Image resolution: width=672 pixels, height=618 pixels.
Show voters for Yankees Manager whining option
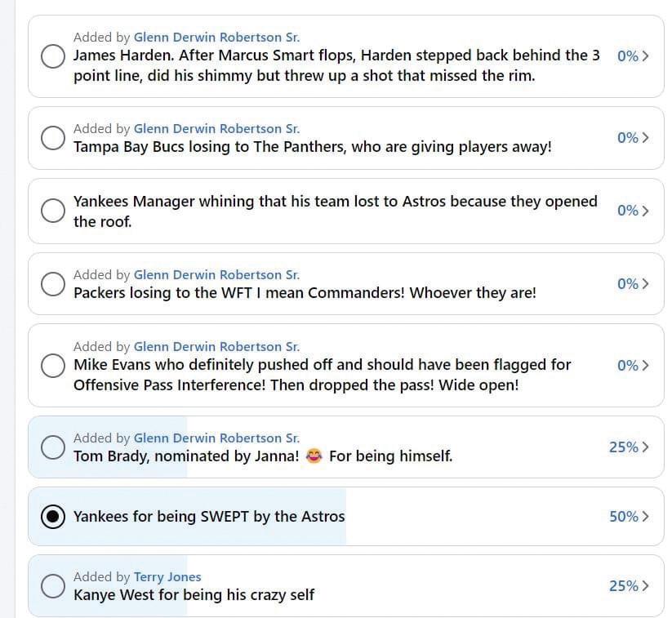click(x=633, y=211)
